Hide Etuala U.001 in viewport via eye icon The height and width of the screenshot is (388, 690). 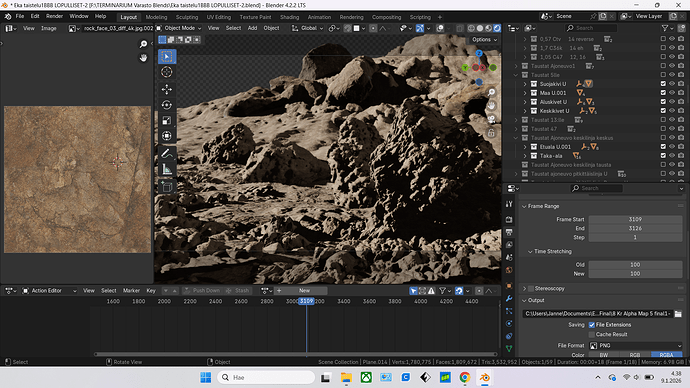(672, 147)
